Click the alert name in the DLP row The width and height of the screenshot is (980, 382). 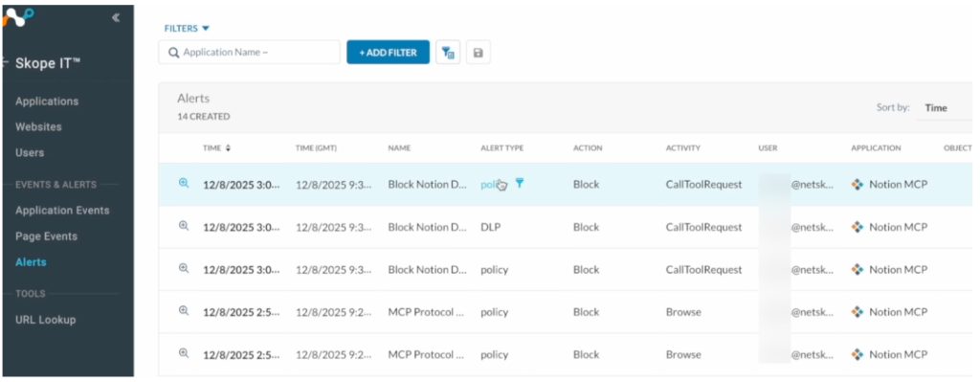point(428,227)
